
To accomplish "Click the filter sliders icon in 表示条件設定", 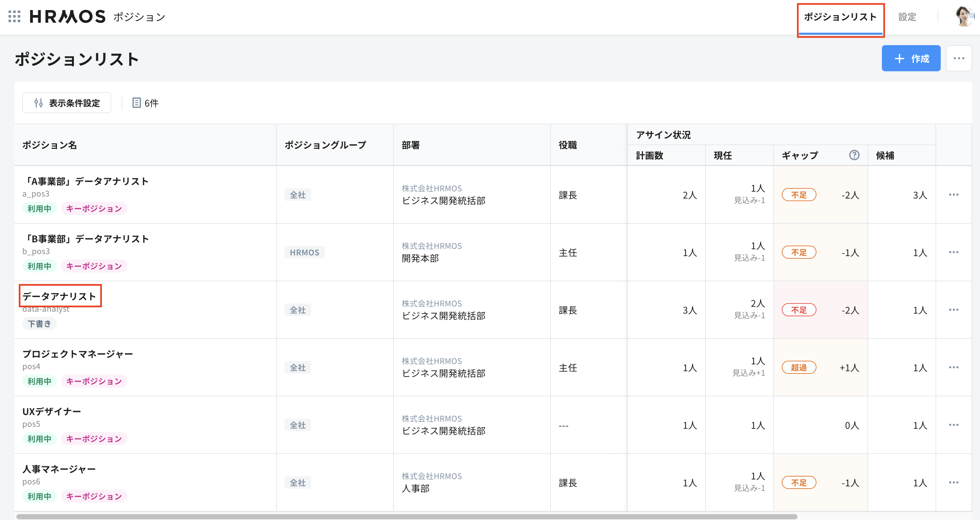I will coord(38,103).
